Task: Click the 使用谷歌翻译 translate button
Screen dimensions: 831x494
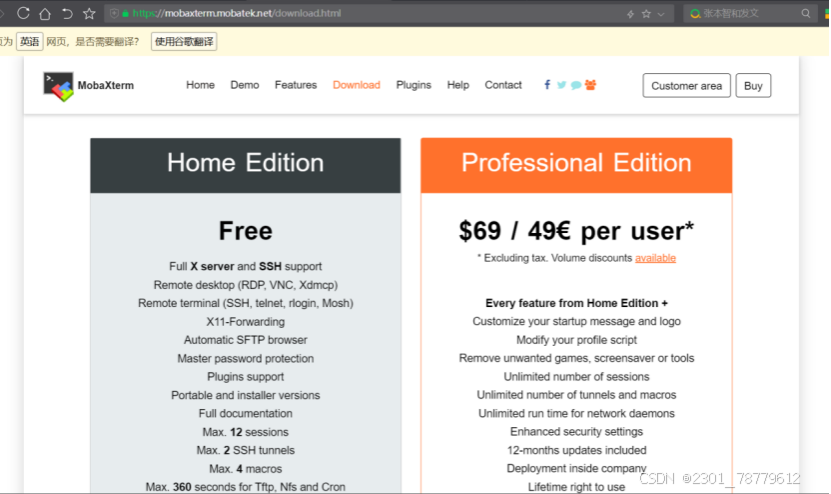Action: [x=184, y=41]
